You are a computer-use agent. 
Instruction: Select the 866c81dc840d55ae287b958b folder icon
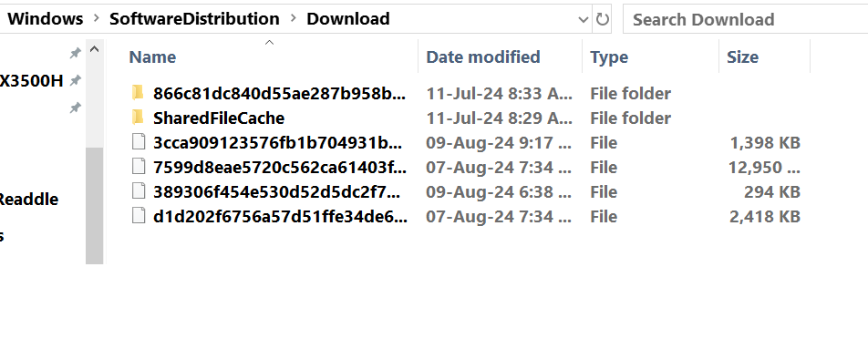point(138,93)
